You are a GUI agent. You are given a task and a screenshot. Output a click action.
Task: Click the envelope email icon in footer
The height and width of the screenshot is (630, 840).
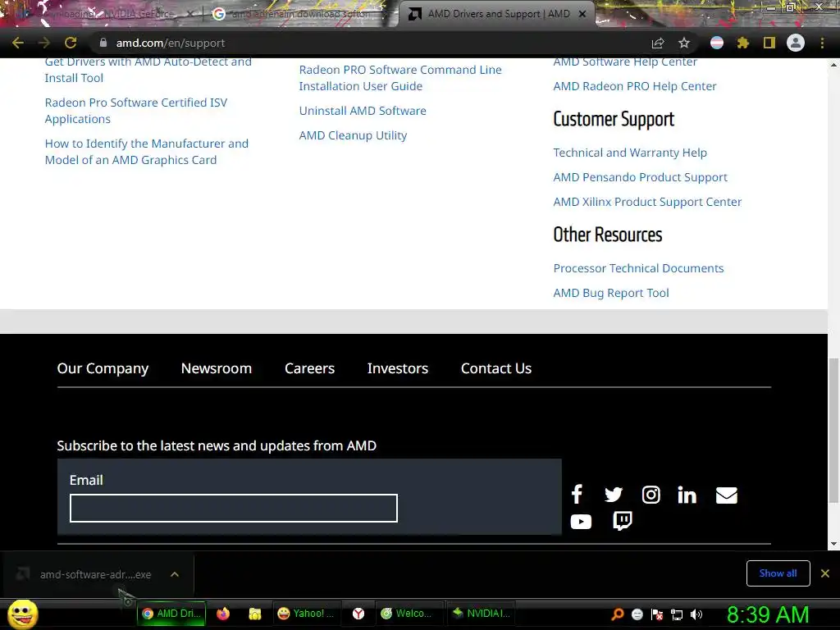pyautogui.click(x=727, y=495)
